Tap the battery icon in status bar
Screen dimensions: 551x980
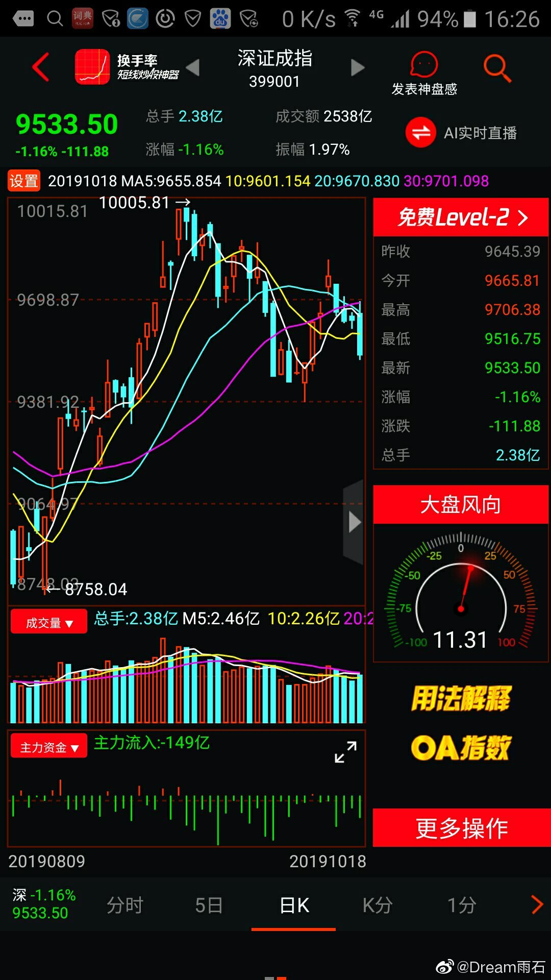pyautogui.click(x=470, y=19)
